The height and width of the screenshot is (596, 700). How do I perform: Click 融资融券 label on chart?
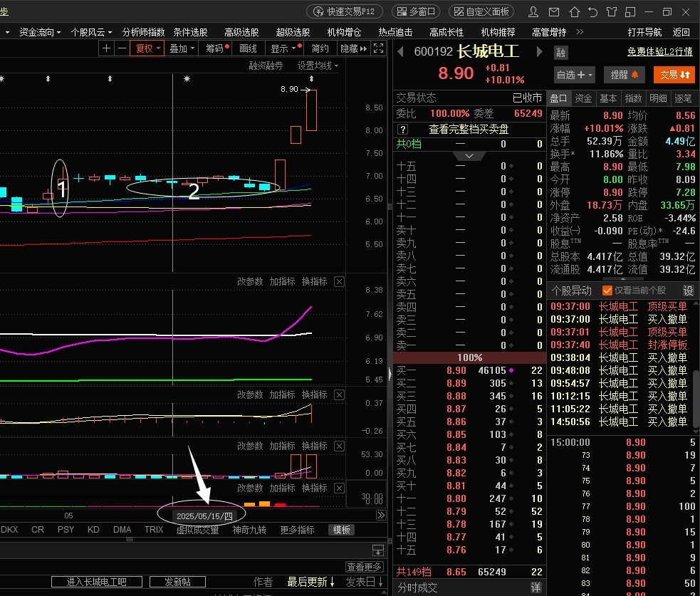266,66
